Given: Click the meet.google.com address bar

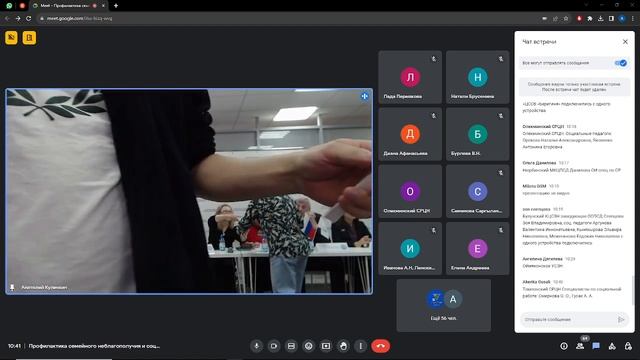Looking at the screenshot, I should pos(79,18).
